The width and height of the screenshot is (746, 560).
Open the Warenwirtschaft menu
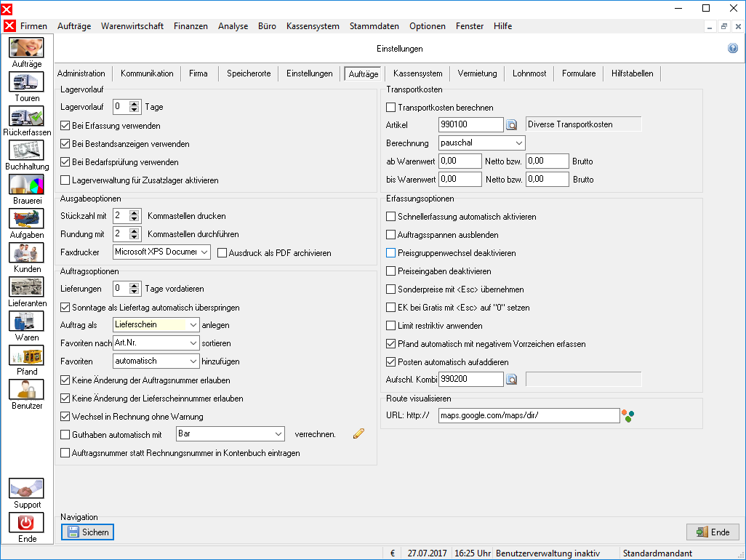coord(132,26)
